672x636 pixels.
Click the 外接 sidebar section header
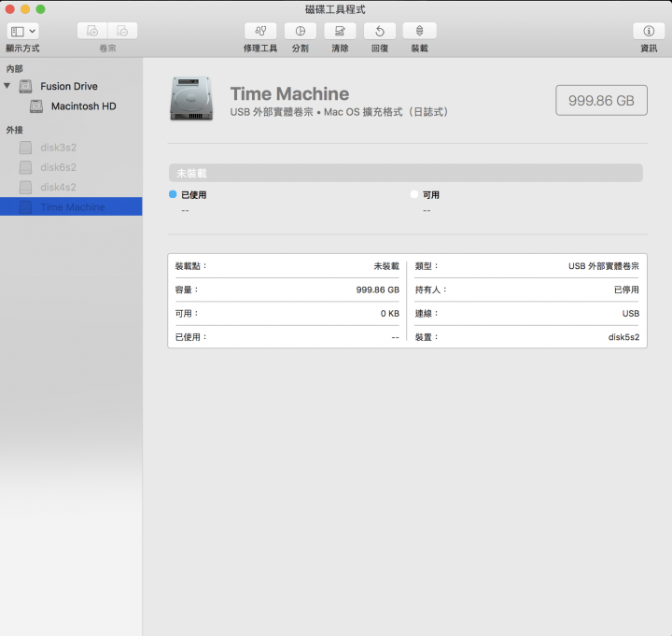[x=15, y=130]
